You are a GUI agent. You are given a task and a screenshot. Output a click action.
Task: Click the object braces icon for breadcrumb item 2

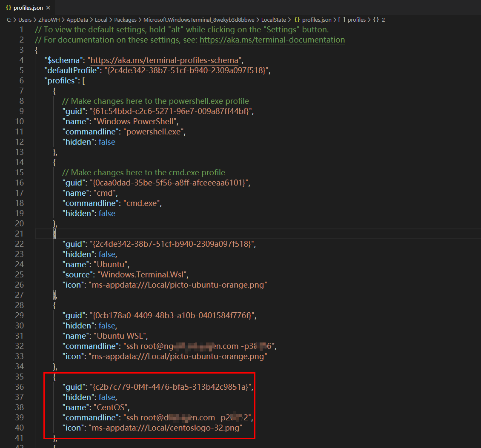(x=376, y=20)
